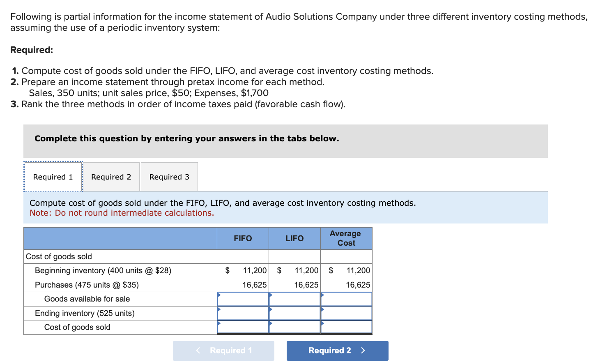Switch to the Required 2 tab
Screen dimensions: 598x364
pyautogui.click(x=111, y=177)
